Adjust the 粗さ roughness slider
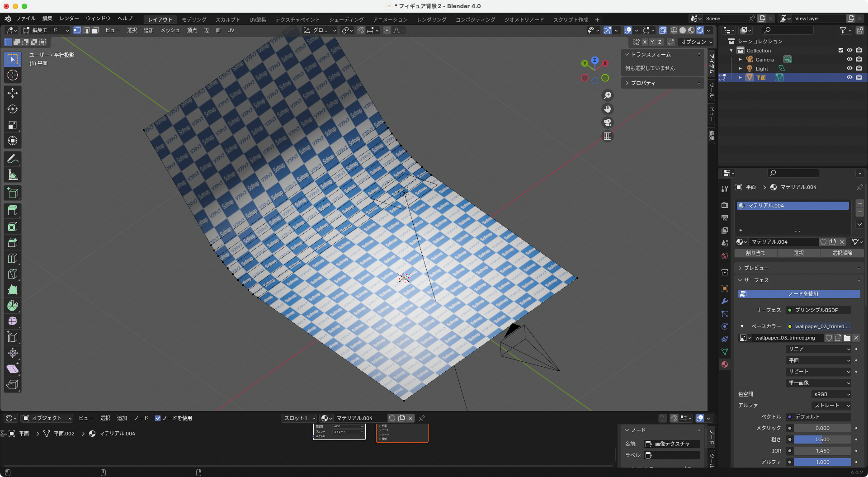868x477 pixels. click(822, 439)
